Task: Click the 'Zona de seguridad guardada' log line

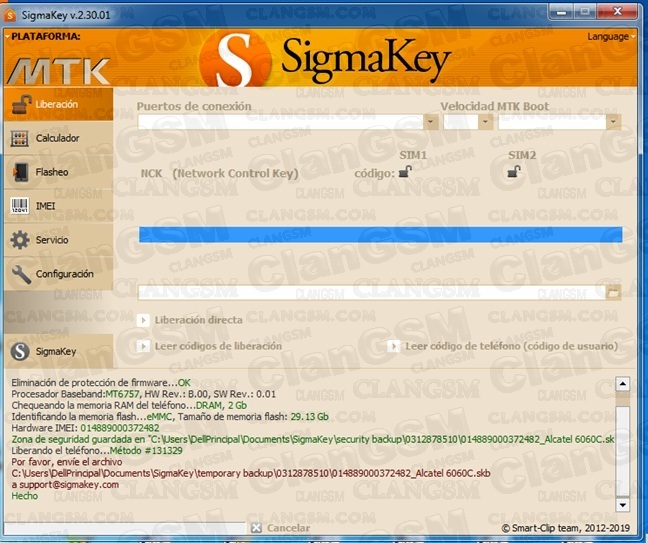Action: 313,439
